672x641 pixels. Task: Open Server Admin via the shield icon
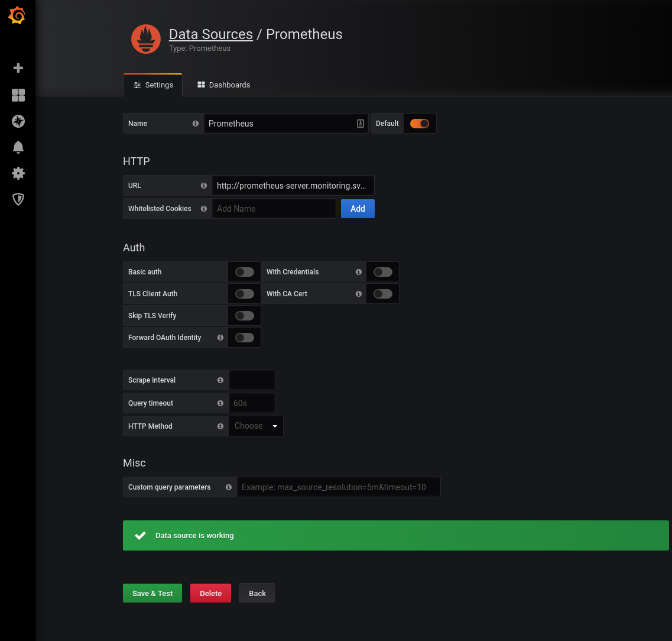[18, 199]
